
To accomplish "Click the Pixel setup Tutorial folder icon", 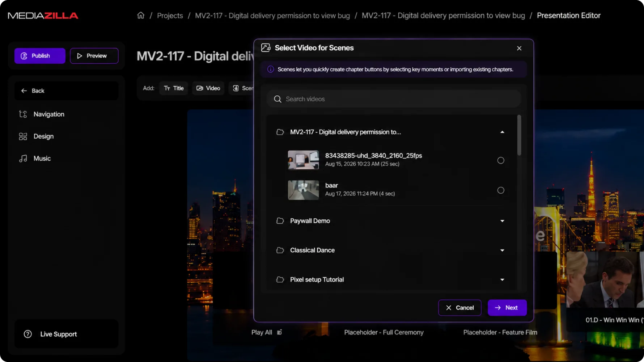I will pos(280,279).
